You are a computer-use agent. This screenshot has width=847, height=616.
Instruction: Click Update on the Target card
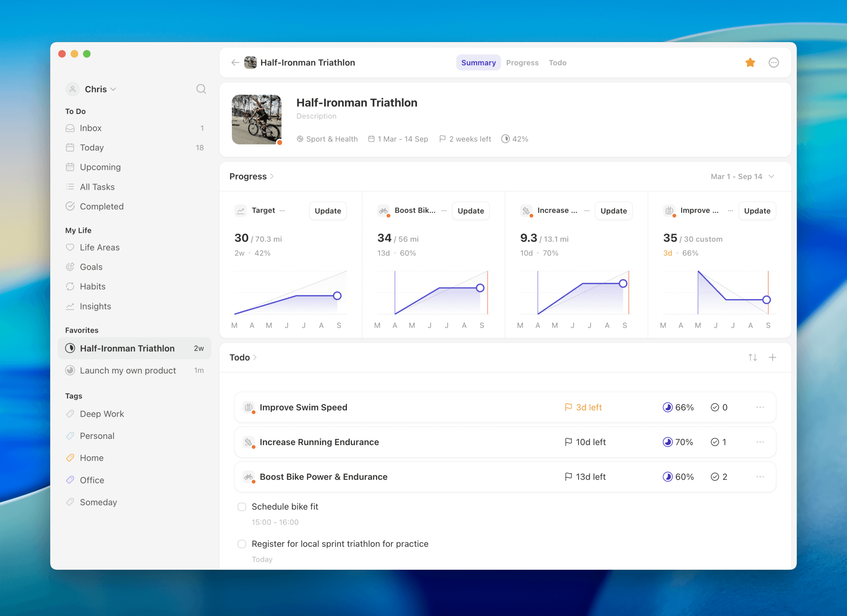tap(328, 211)
